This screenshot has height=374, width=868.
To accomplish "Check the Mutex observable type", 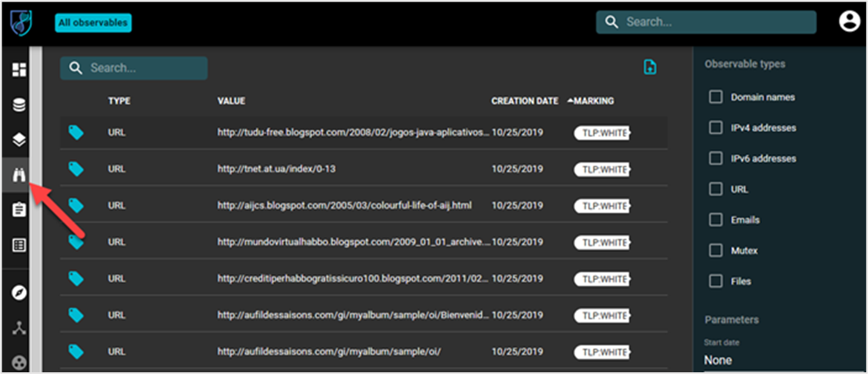I will 715,250.
